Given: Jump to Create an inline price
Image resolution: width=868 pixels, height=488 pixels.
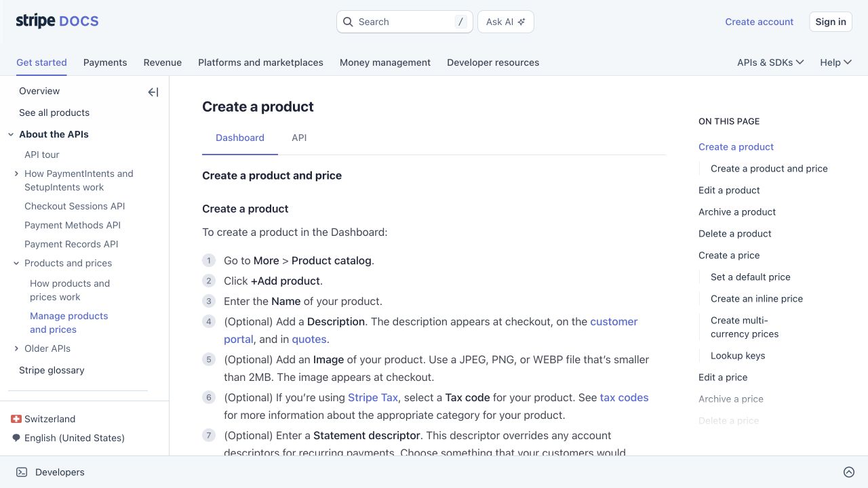Looking at the screenshot, I should coord(757,298).
